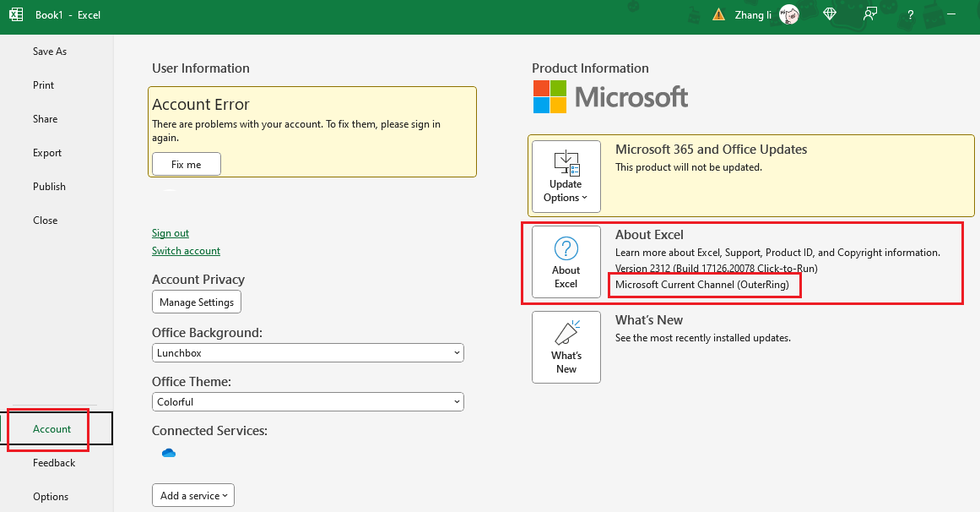
Task: Click the What's New megaphone button
Action: point(566,346)
